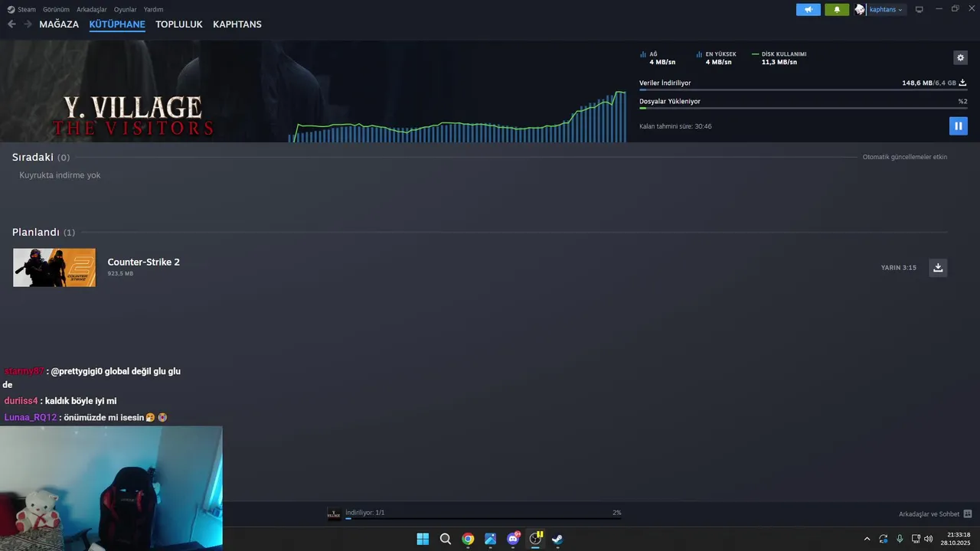Pause the current download
Image resolution: width=980 pixels, height=551 pixels.
point(958,126)
